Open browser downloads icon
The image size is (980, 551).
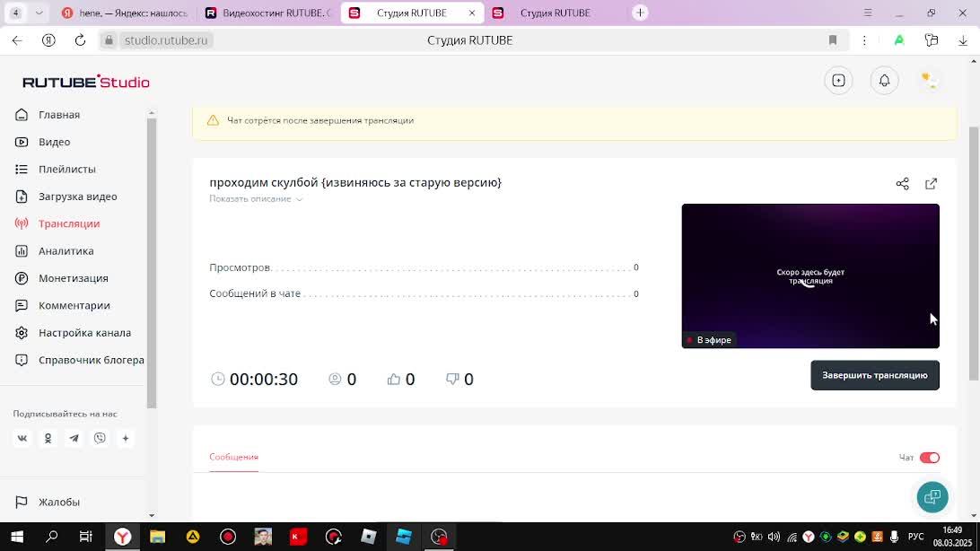(x=962, y=40)
